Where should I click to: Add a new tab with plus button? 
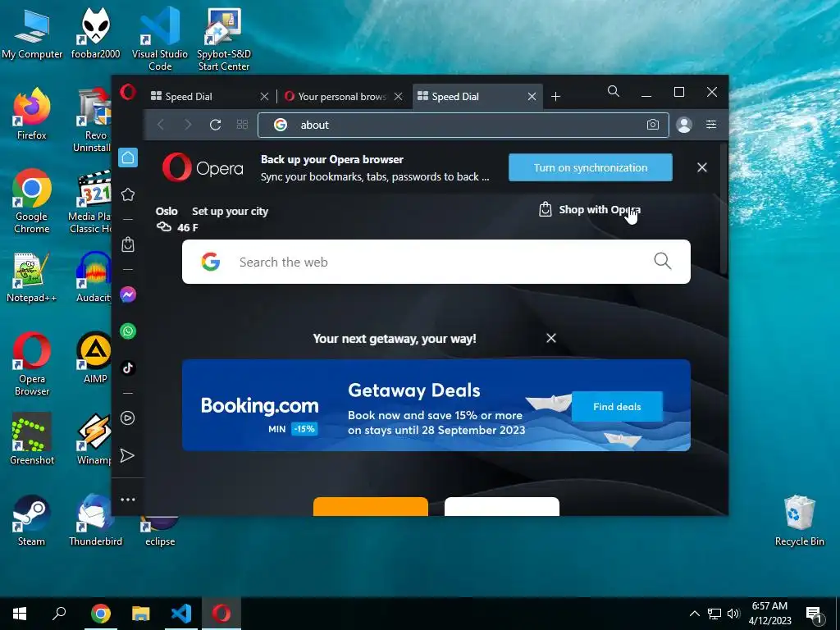click(x=555, y=97)
